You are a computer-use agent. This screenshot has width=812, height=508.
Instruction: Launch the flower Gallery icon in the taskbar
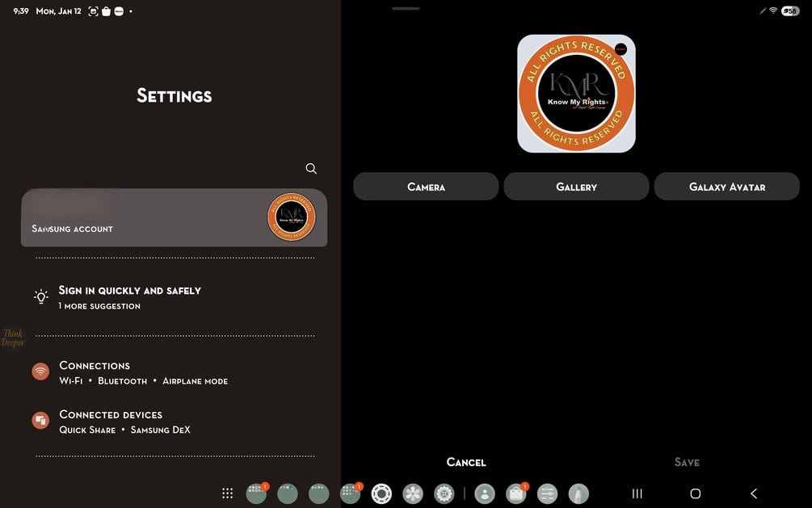tap(413, 493)
